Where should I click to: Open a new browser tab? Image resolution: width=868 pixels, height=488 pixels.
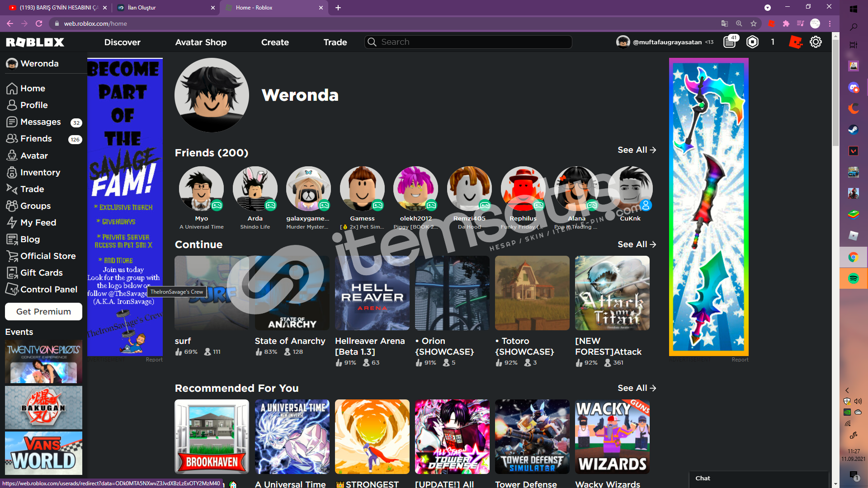click(338, 8)
